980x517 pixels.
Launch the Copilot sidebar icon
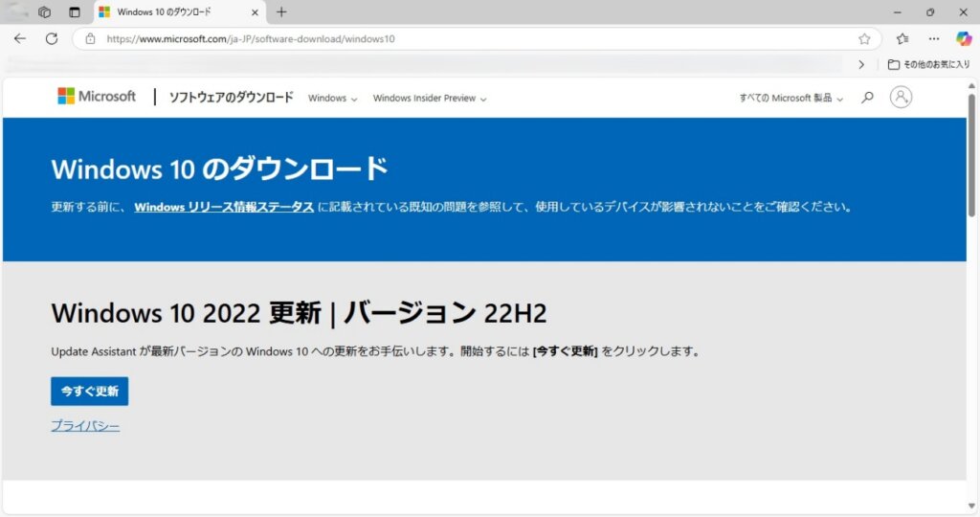(x=964, y=38)
